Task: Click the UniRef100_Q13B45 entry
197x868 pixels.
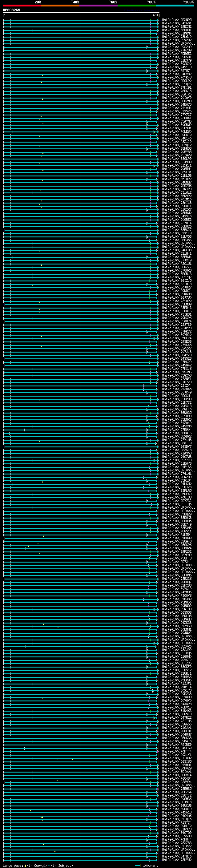Action: pos(177,389)
